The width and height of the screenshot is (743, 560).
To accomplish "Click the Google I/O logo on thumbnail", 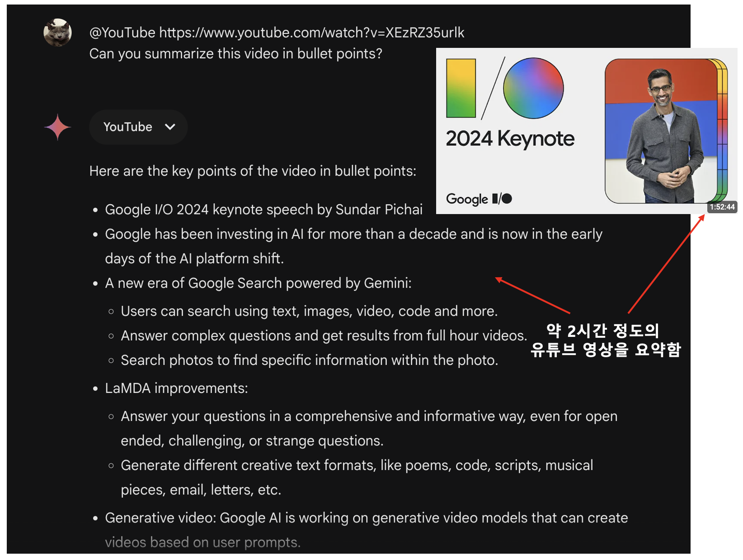I will [479, 199].
